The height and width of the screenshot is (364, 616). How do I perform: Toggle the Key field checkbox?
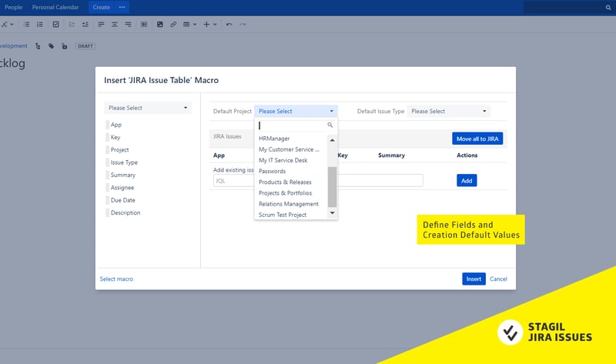pyautogui.click(x=107, y=138)
